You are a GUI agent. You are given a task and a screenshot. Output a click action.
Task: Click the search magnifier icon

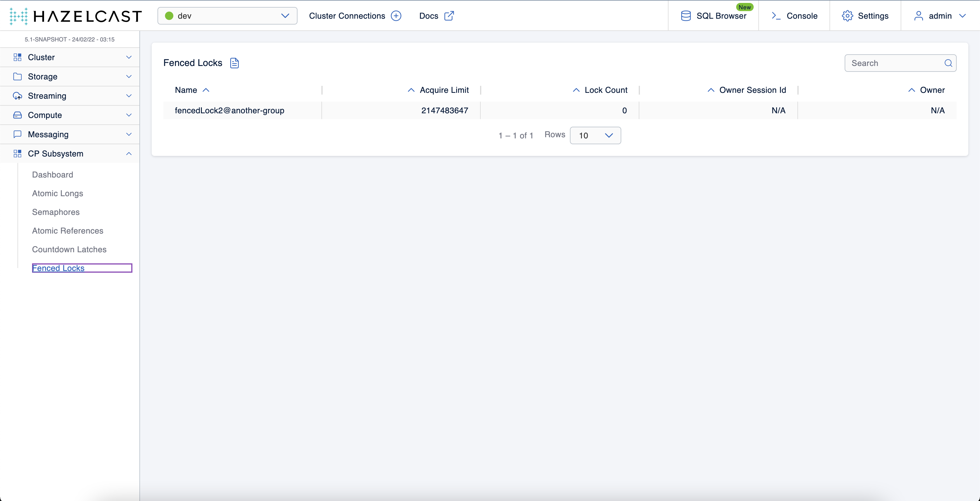[x=948, y=63]
